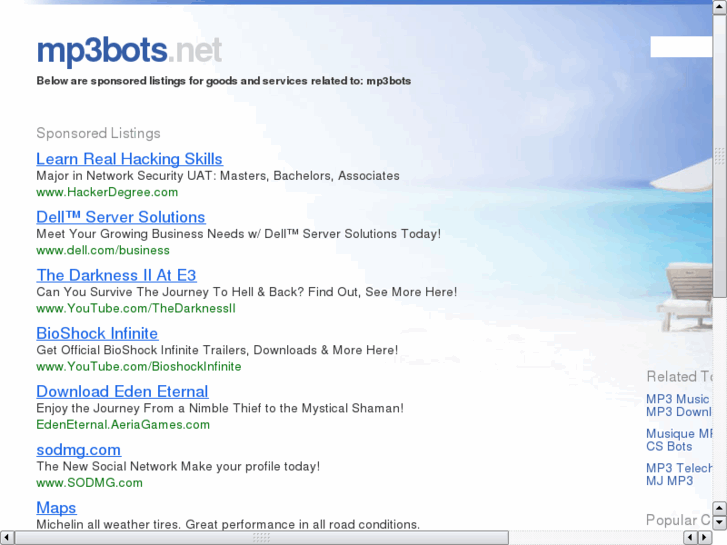
Task: Visit www.SODMG.com green URL
Action: 89,483
